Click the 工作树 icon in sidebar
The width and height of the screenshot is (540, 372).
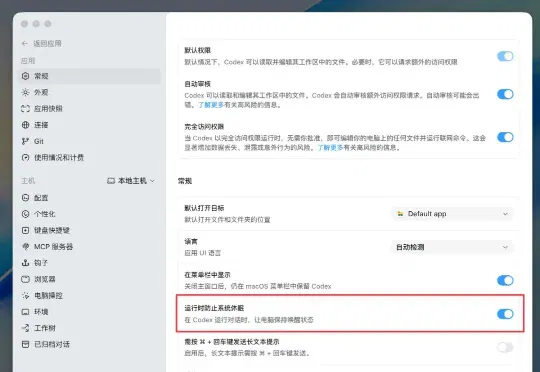(25, 328)
